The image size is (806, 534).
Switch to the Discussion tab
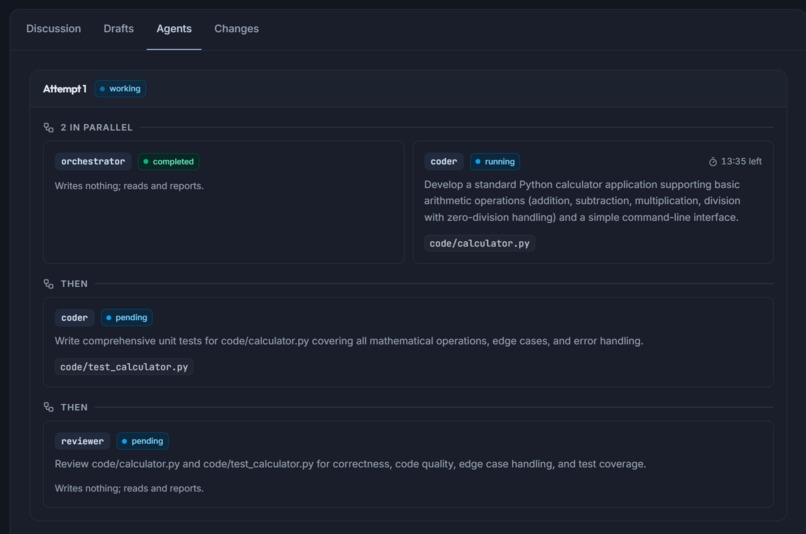[x=53, y=29]
